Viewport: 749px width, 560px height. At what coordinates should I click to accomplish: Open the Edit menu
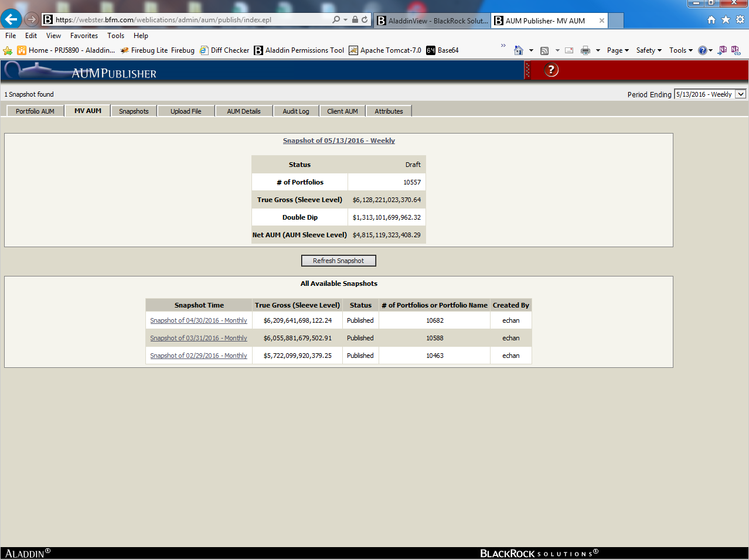click(31, 36)
